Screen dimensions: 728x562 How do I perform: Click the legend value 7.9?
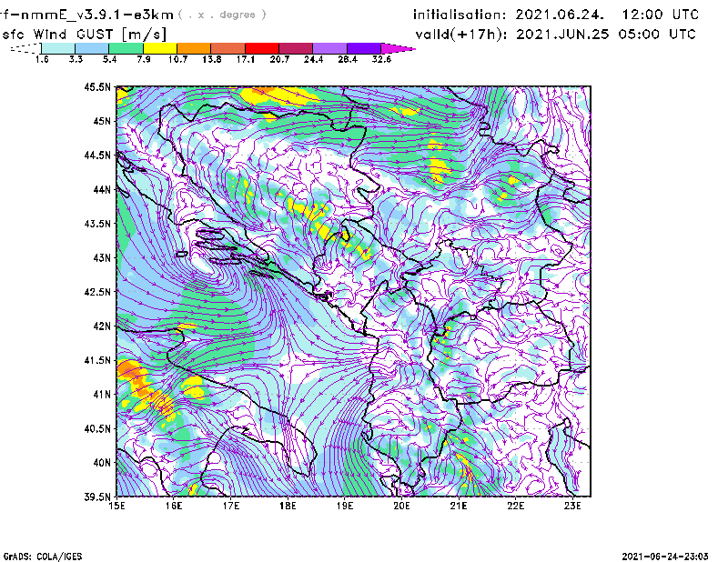144,59
